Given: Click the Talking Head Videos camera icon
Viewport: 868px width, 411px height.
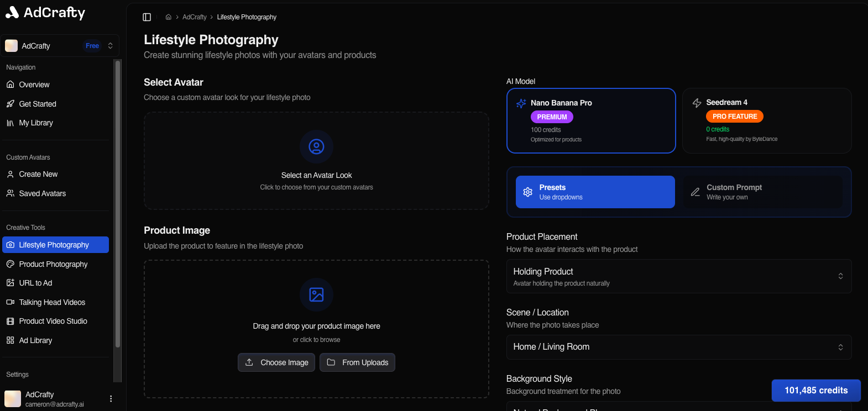Looking at the screenshot, I should 11,302.
